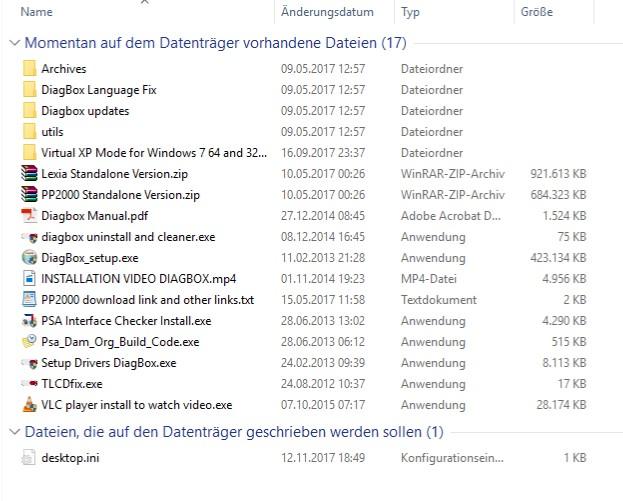Click the 'Momentan auf dem Datenträger vorhandene Dateien (17)' heading
Screen dimensions: 623x501
[x=216, y=43]
